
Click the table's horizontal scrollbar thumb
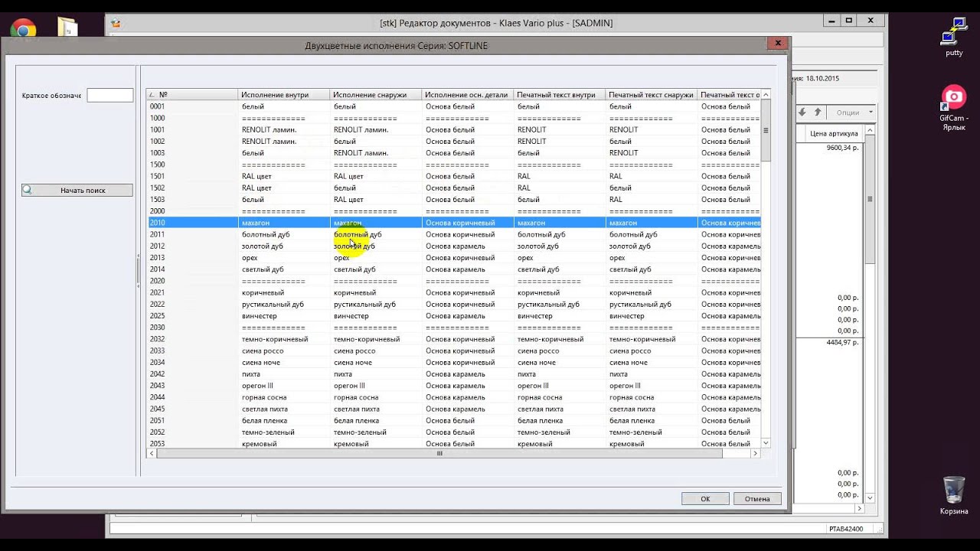click(x=439, y=454)
